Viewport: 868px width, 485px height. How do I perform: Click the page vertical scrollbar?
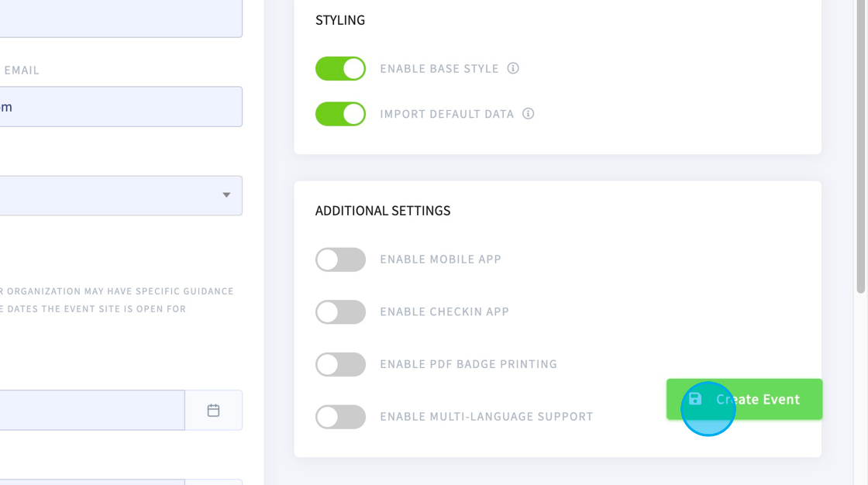[860, 146]
